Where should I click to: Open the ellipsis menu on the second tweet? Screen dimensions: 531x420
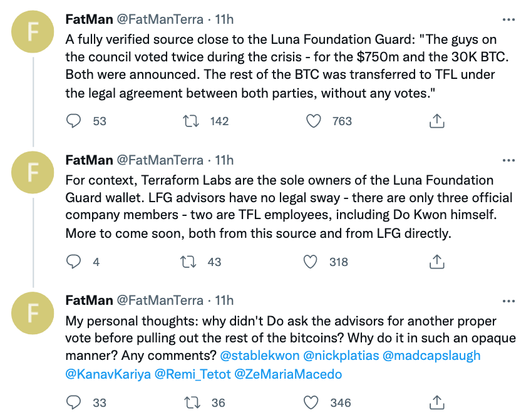pos(508,160)
